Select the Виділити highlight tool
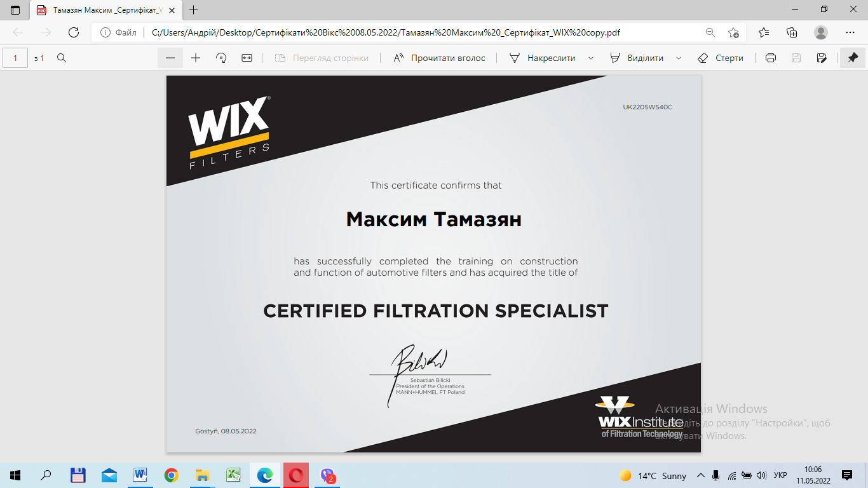The height and width of the screenshot is (488, 868). (637, 58)
